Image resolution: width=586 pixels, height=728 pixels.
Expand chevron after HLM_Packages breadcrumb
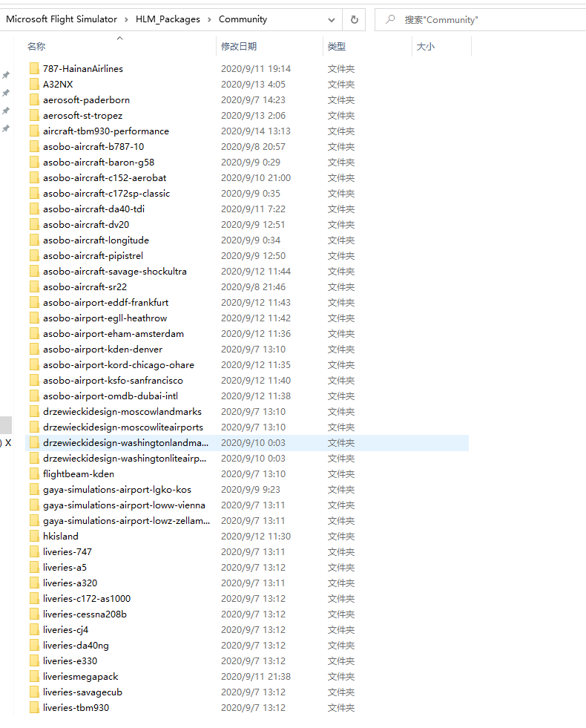[209, 19]
